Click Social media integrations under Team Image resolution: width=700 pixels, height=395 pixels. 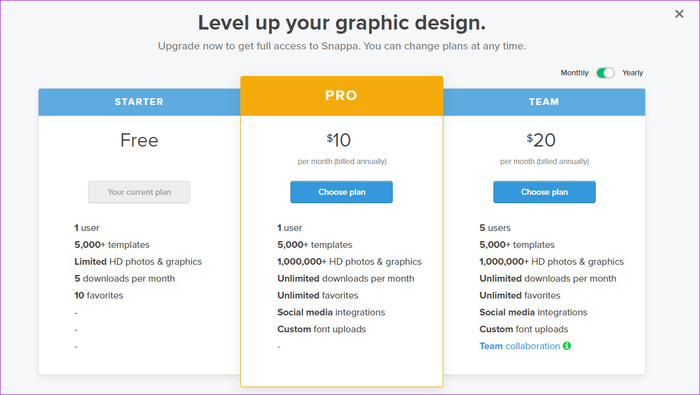(x=533, y=312)
